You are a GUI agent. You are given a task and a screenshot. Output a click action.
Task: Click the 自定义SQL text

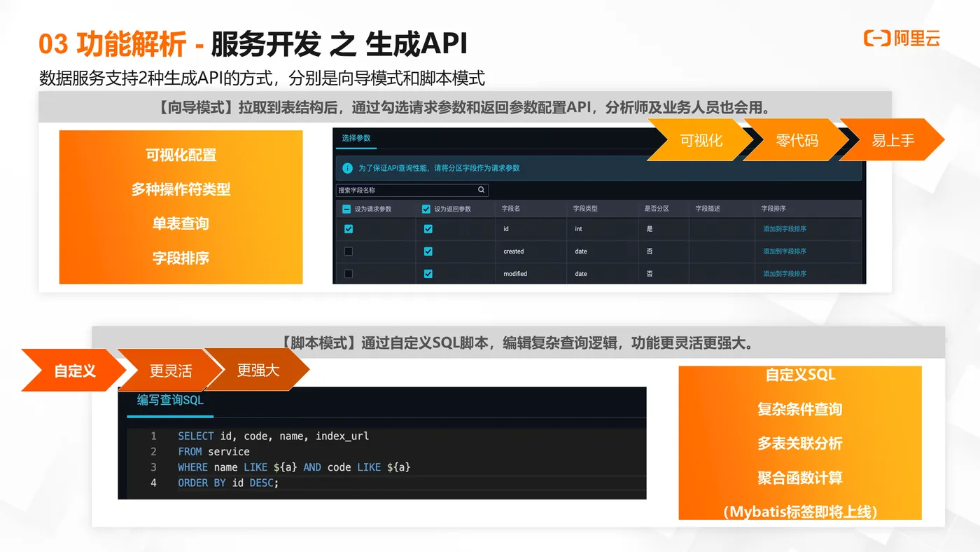pyautogui.click(x=800, y=375)
